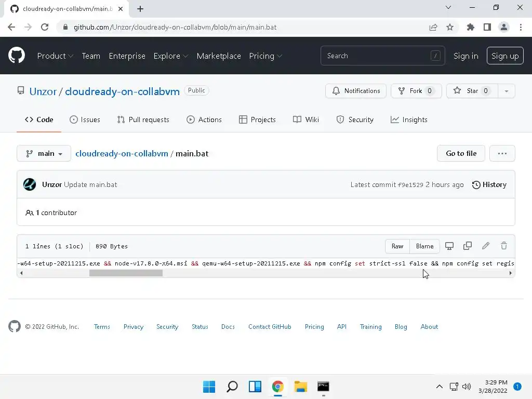Click the code scrollbar left arrow
The height and width of the screenshot is (399, 532).
click(21, 273)
